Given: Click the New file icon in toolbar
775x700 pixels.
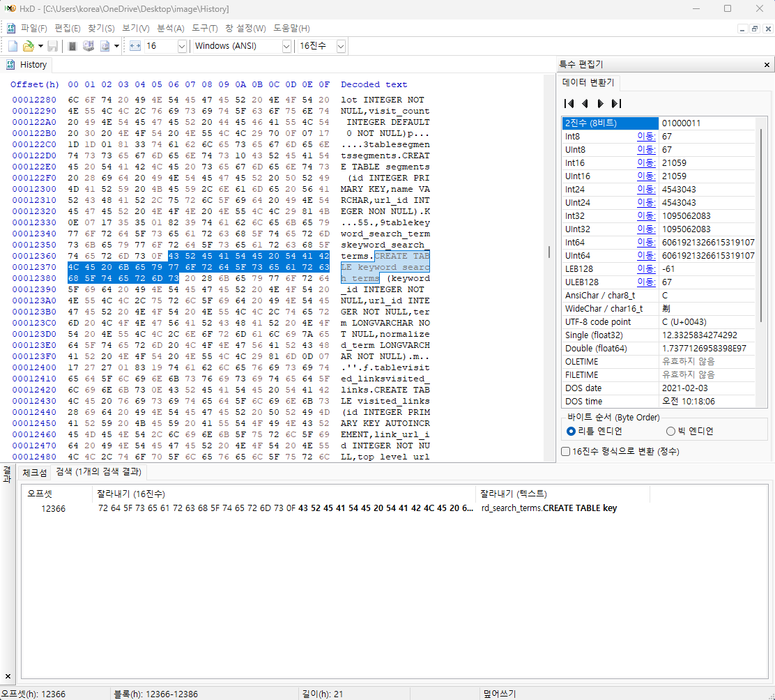Looking at the screenshot, I should click(13, 46).
